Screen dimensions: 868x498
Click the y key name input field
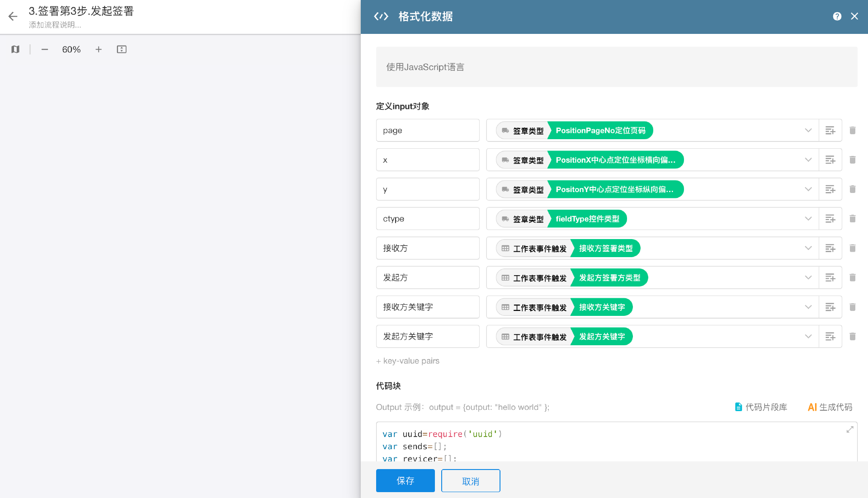pos(427,189)
